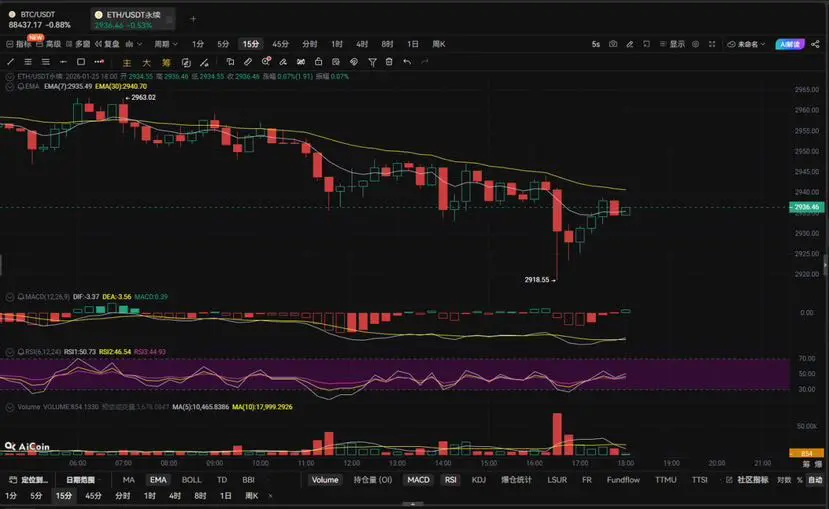
Task: Open the more drawing tools ellipsis
Action: 99,62
